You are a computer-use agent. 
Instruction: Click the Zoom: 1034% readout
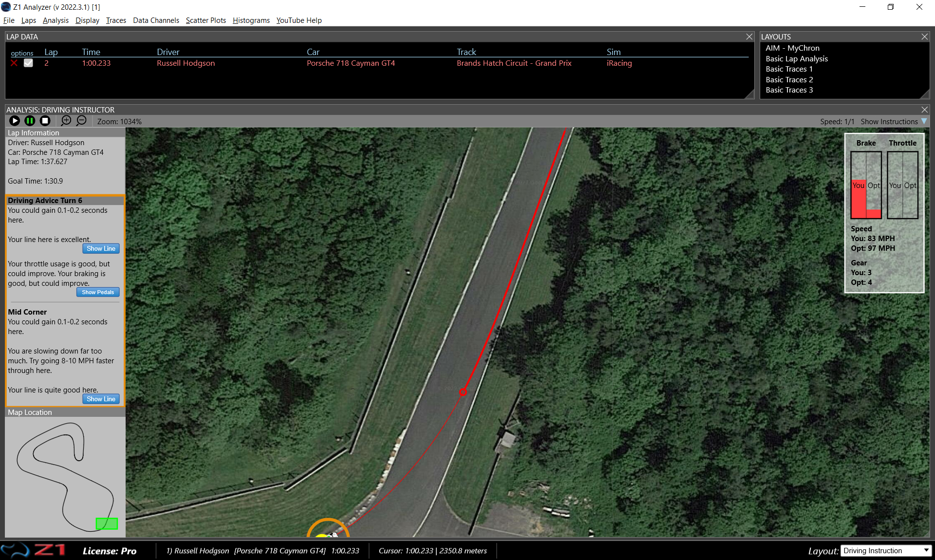[119, 122]
